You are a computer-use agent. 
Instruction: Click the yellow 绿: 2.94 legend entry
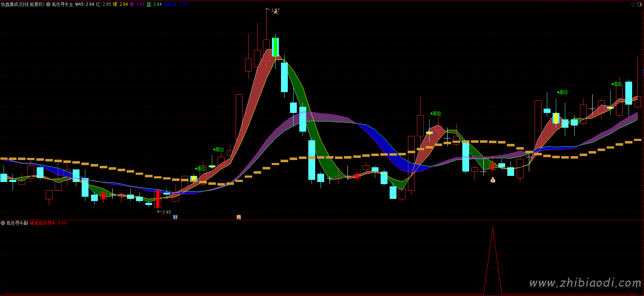[x=120, y=4]
